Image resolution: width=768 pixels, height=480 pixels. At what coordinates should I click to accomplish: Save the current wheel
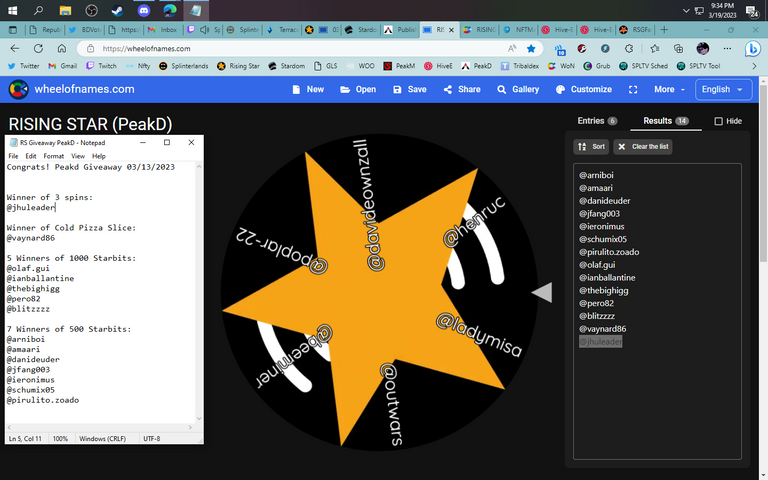click(410, 90)
